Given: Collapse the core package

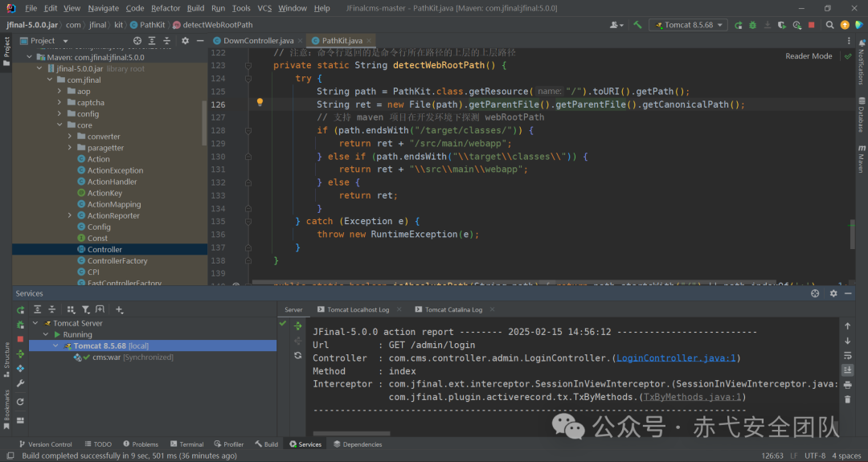Looking at the screenshot, I should [59, 125].
